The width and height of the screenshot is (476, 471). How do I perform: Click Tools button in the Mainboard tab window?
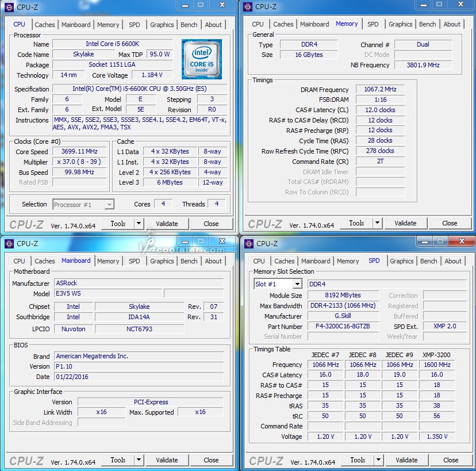pos(118,459)
